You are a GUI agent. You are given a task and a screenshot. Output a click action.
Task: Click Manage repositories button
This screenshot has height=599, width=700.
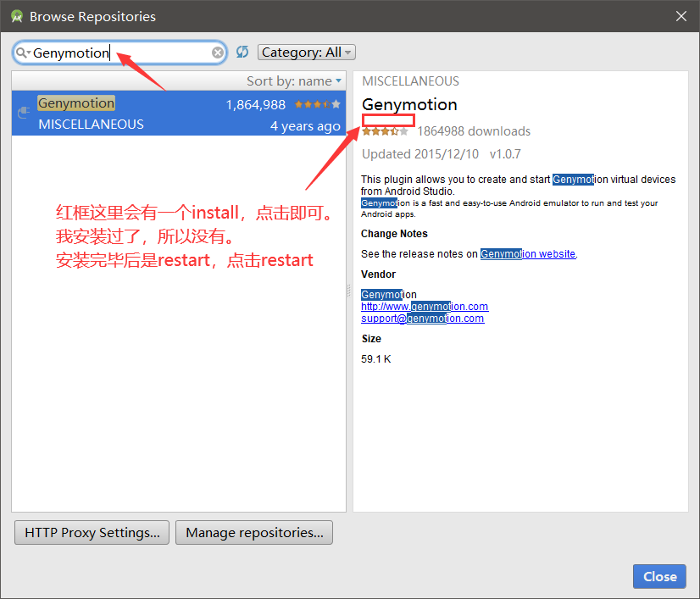point(254,533)
